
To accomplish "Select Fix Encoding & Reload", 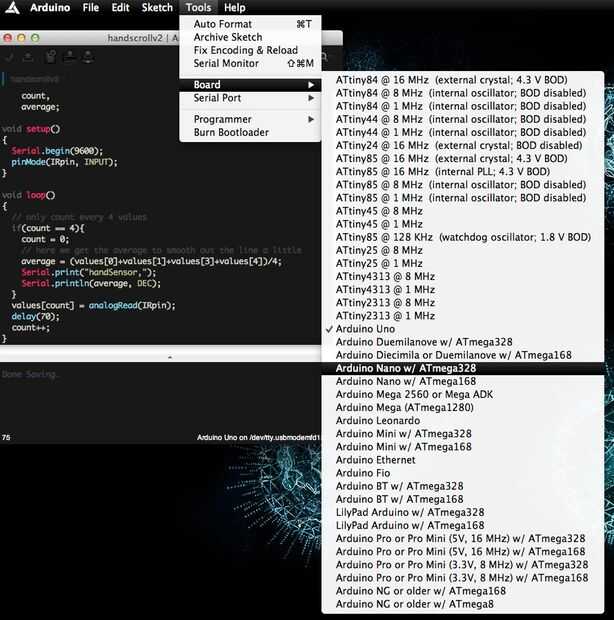I will [250, 50].
